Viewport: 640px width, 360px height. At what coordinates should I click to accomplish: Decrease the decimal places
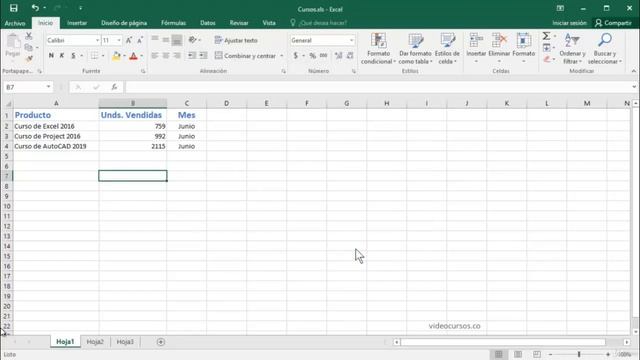coord(350,56)
